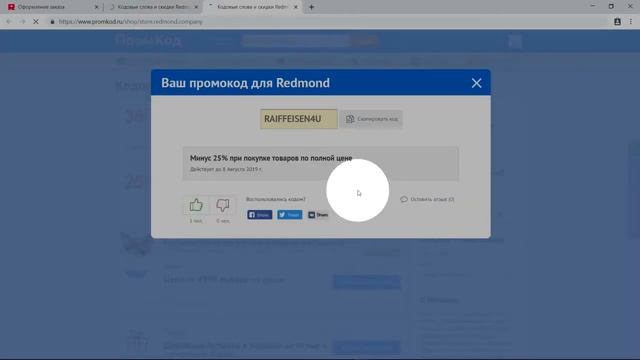
Task: Open the browser profile icon
Action: click(x=617, y=22)
